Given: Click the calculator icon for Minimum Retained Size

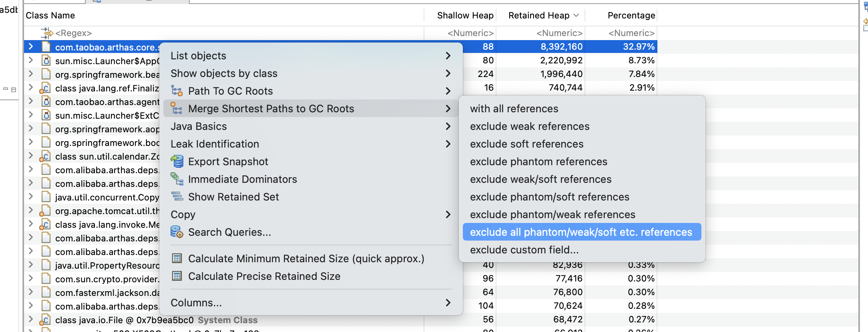Looking at the screenshot, I should click(x=177, y=259).
